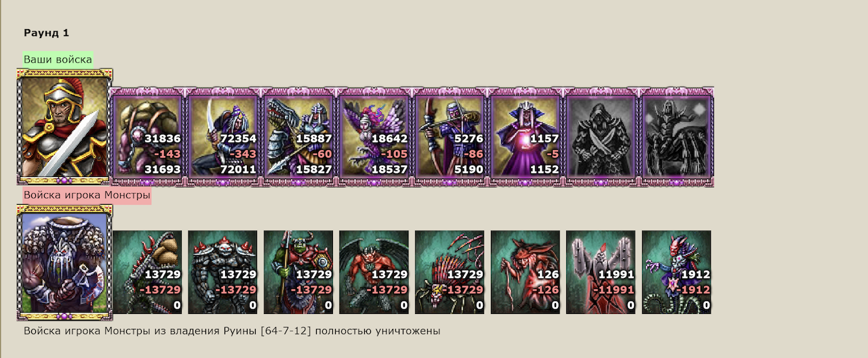Select the winged harpy unit with 18642

point(375,136)
